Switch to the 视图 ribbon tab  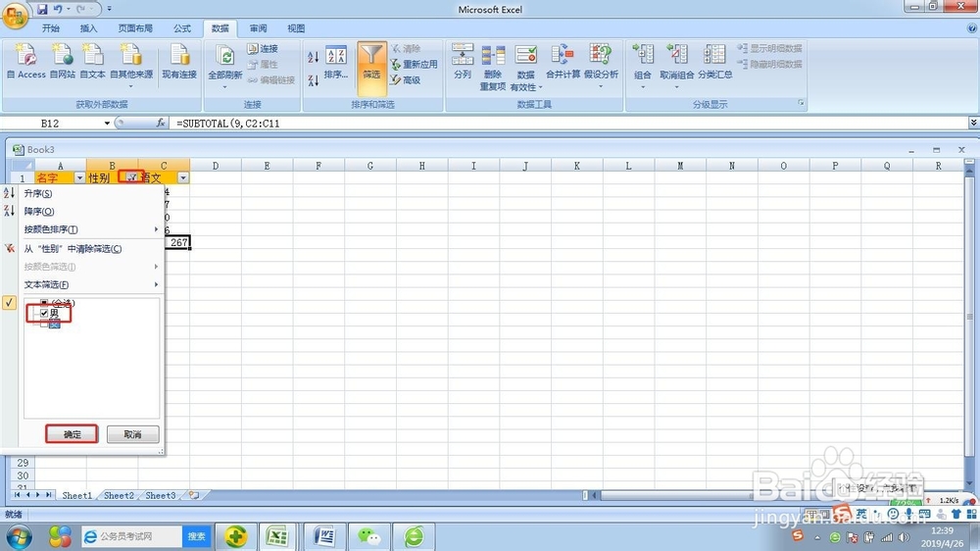[x=296, y=28]
